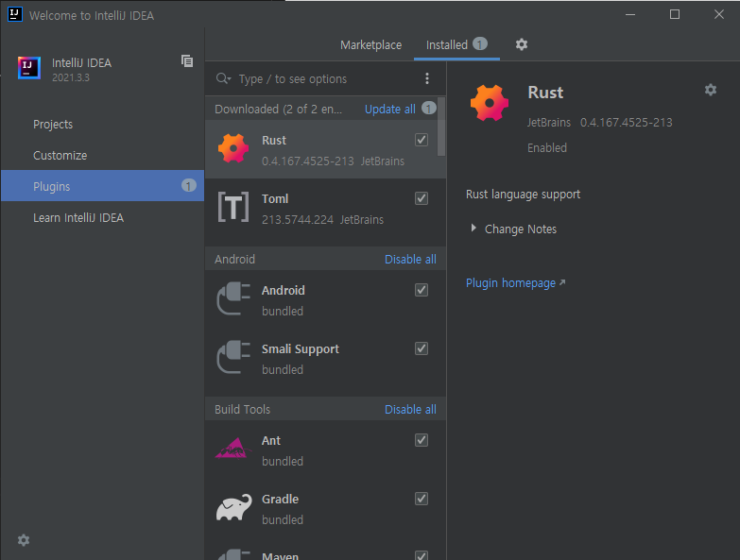Click Toml version 213.5744.224 text
Viewport: 740px width, 560px height.
click(298, 220)
